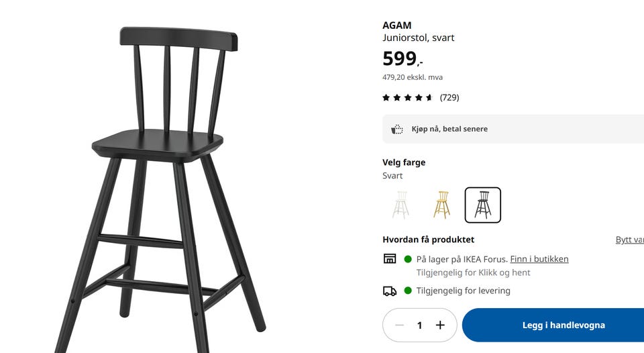Click the minus icon to decrease quantity
The image size is (644, 353).
point(399,325)
